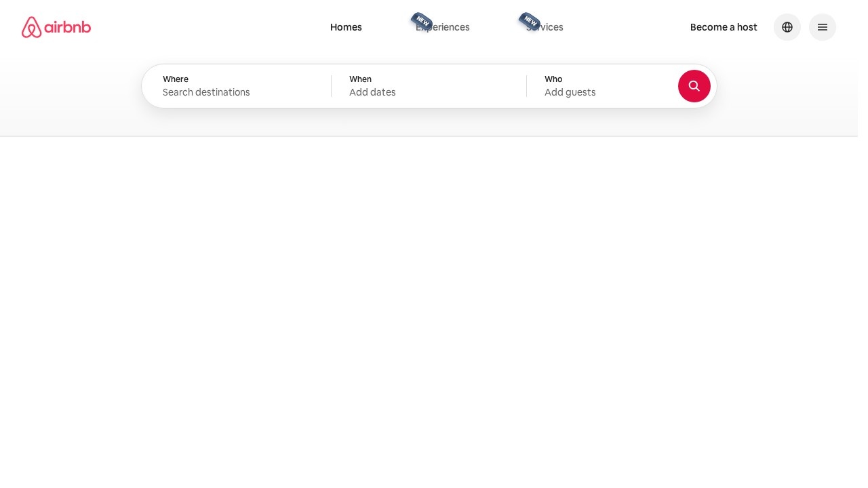The height and width of the screenshot is (488, 868).
Task: Click the Become a host link
Action: tap(724, 27)
